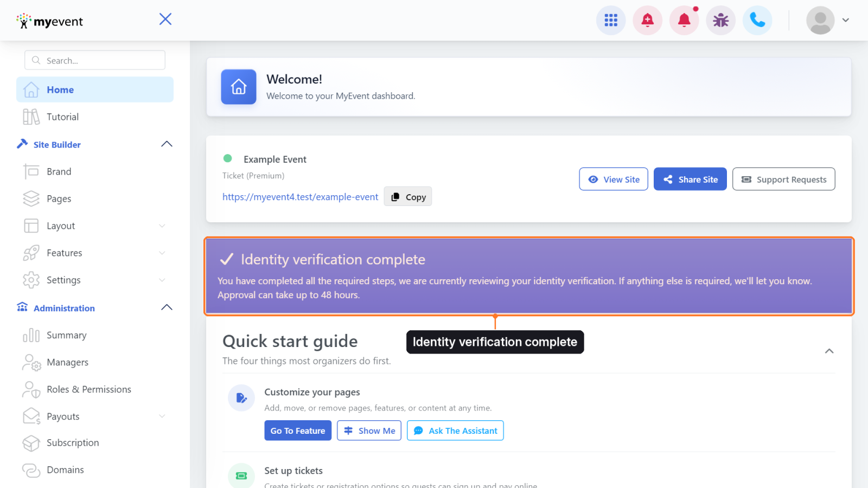Click the Identity verification complete heading
This screenshot has width=868, height=488.
click(x=333, y=259)
